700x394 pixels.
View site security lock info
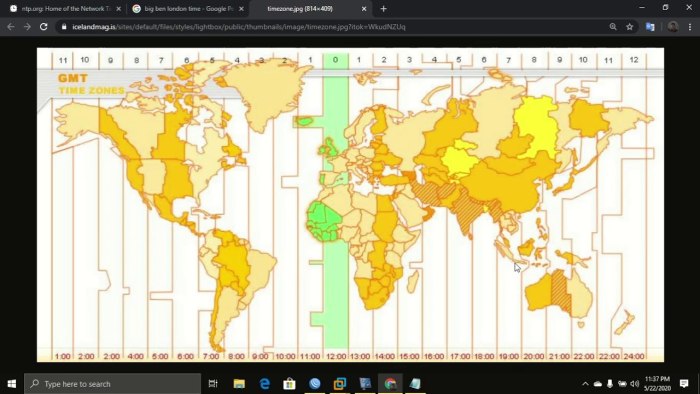(64, 27)
